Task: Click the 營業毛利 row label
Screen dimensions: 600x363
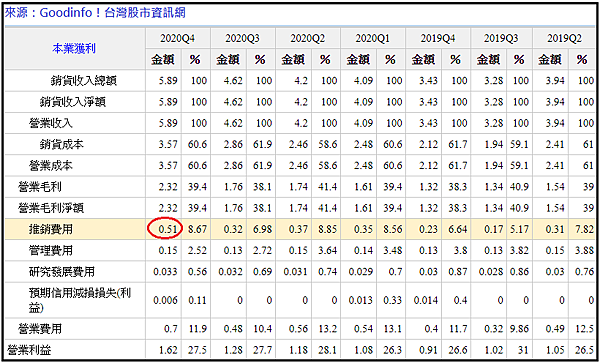Action: [40, 187]
